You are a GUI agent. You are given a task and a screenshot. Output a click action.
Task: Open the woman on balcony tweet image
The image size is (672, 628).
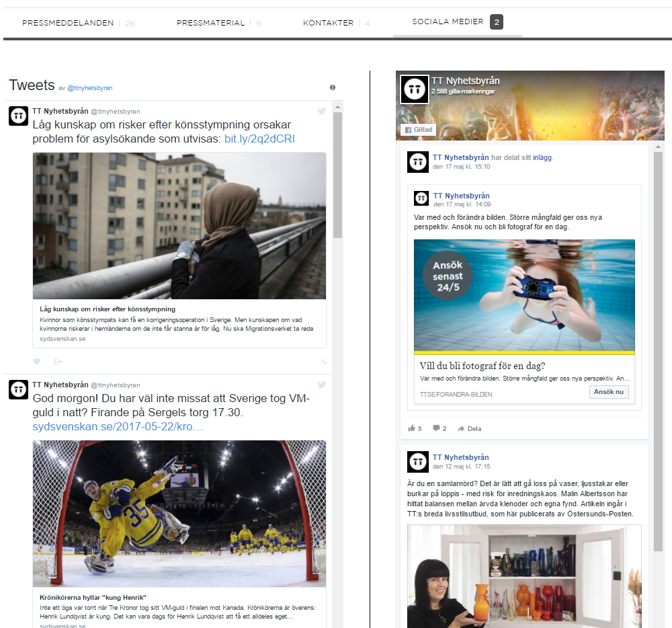click(179, 226)
